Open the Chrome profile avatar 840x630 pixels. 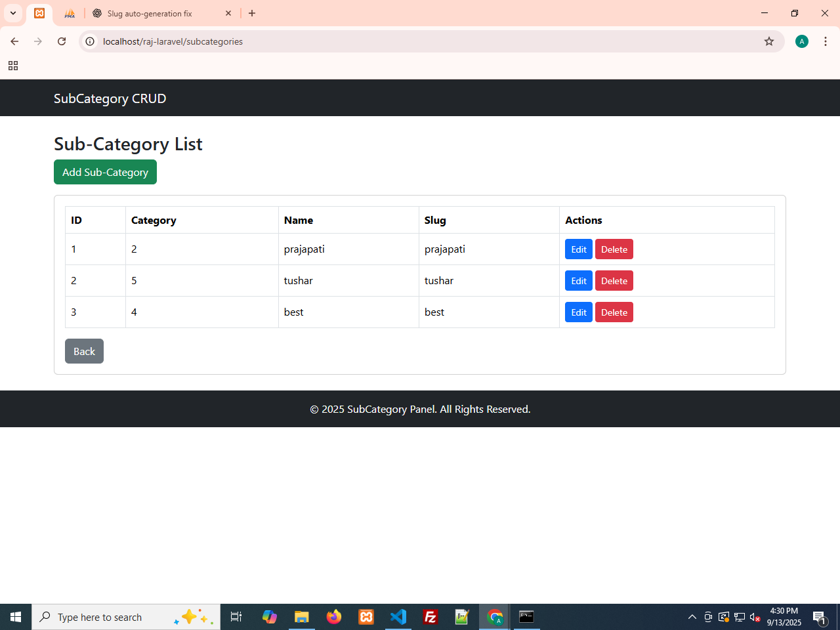click(x=801, y=41)
